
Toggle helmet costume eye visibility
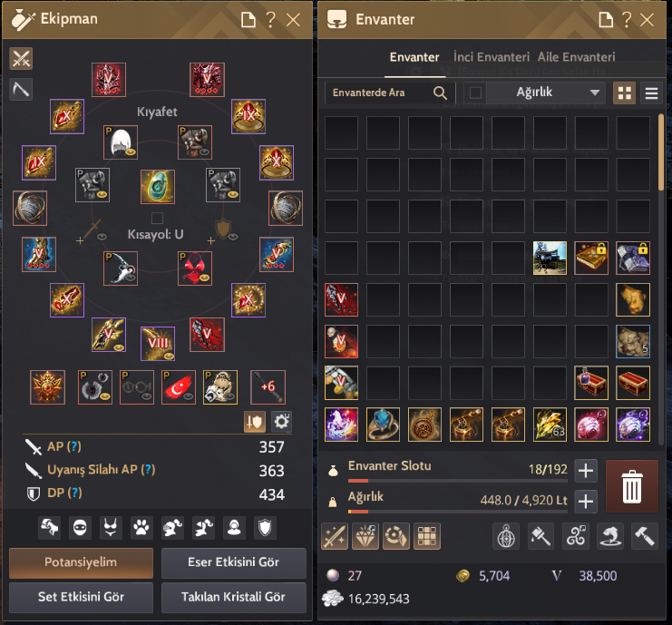pos(131,151)
